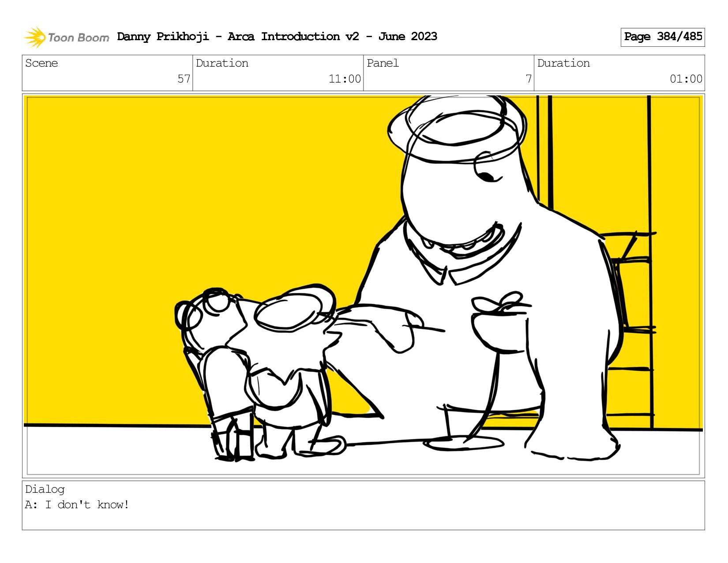The width and height of the screenshot is (728, 563).
Task: Select scene duration value '11:00'
Action: [x=345, y=79]
